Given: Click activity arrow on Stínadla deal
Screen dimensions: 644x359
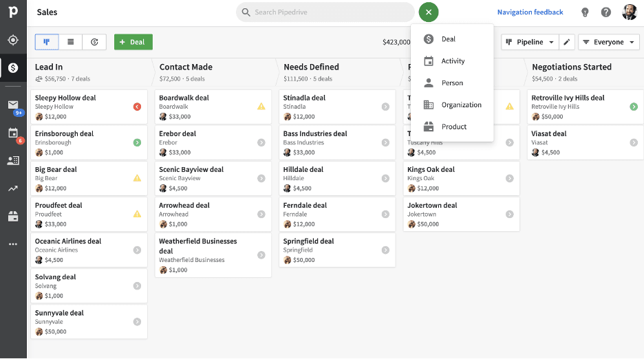Looking at the screenshot, I should tap(385, 107).
